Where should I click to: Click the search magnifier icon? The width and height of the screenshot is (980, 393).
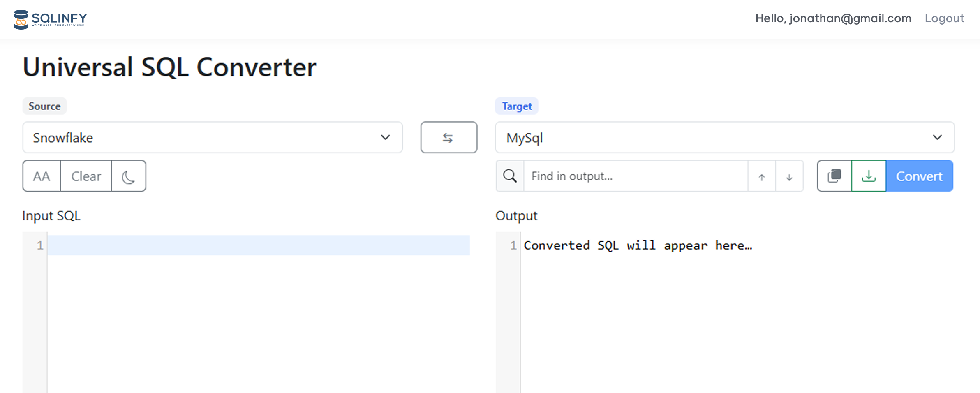point(510,176)
